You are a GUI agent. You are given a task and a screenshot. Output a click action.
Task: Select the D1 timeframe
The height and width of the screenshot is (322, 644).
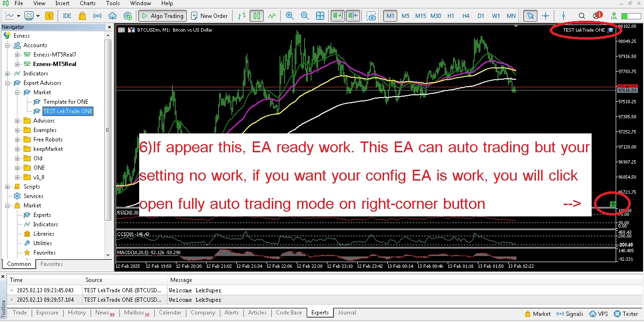(481, 16)
